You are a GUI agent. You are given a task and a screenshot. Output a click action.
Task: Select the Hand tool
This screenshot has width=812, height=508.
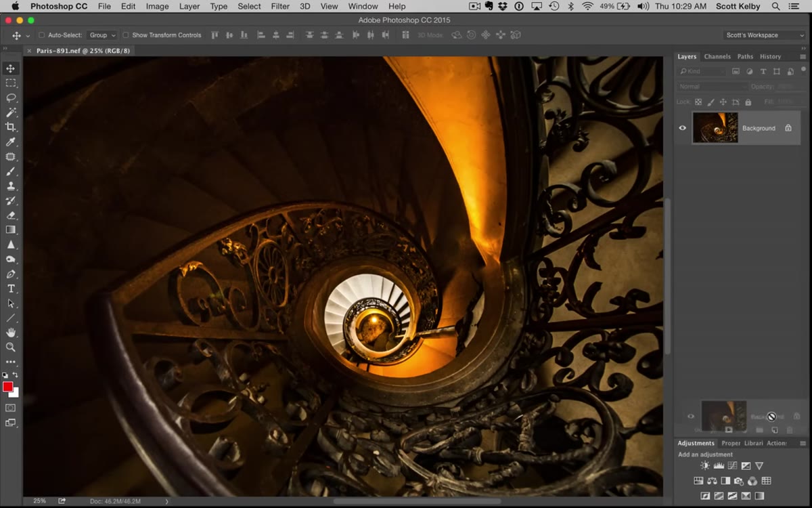(10, 333)
